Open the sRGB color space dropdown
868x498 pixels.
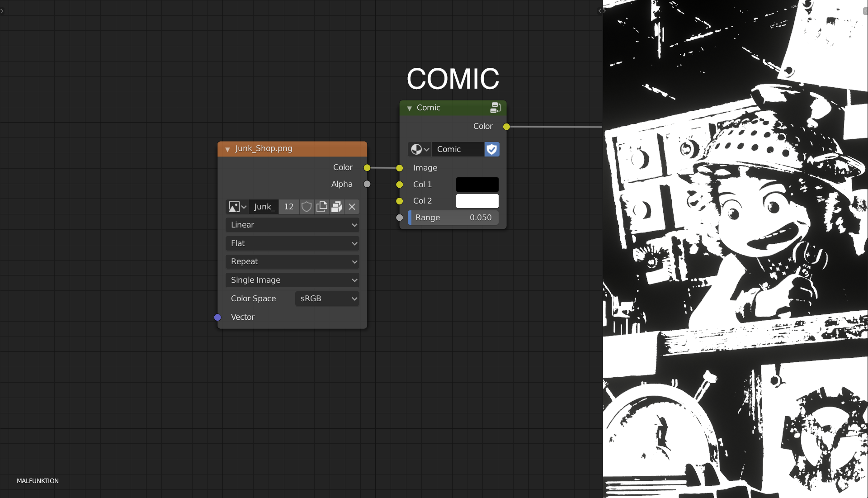coord(327,299)
